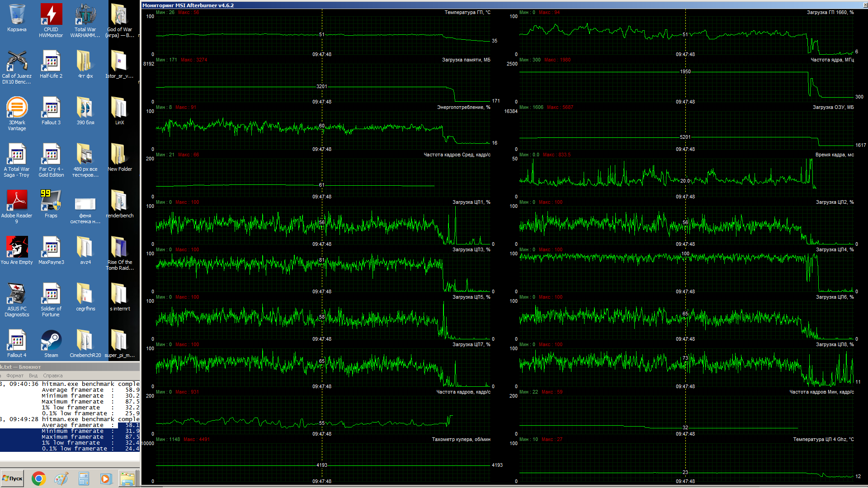This screenshot has width=868, height=488.
Task: Click the Notepad horizontal scrollbar
Action: 68,465
